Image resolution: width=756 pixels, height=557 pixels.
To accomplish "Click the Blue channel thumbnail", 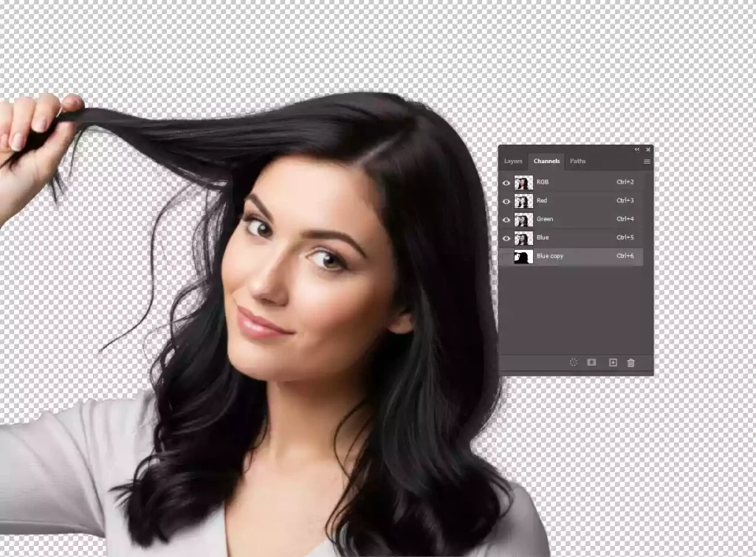I will [523, 238].
